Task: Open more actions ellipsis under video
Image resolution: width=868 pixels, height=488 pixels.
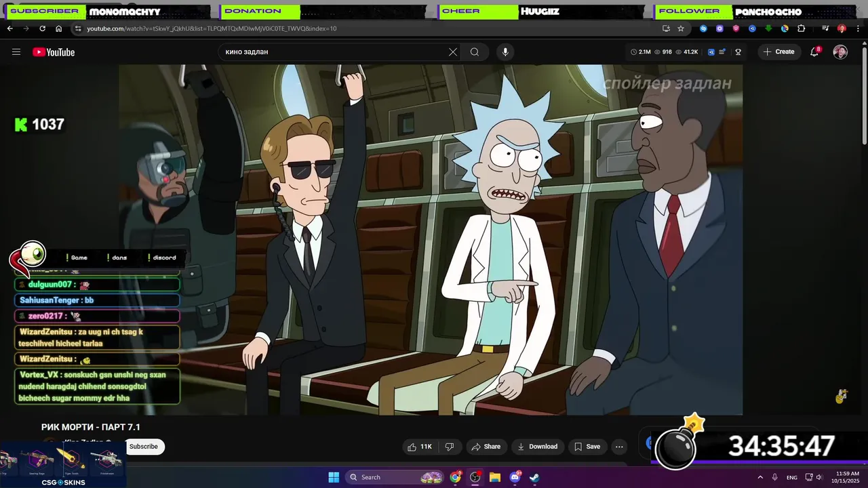Action: coord(619,447)
